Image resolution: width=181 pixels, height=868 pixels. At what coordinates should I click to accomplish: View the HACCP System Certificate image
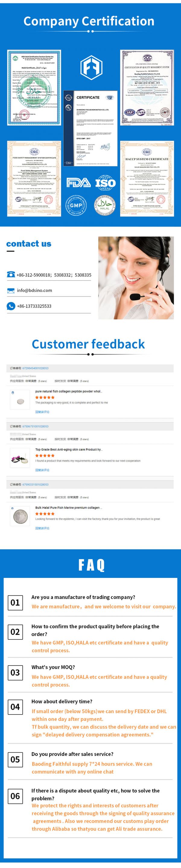(147, 179)
